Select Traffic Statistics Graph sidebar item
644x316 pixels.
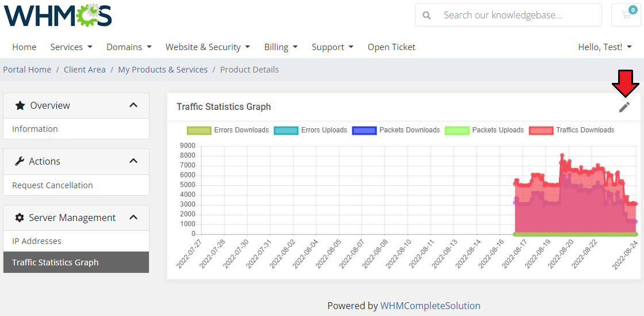pos(76,262)
